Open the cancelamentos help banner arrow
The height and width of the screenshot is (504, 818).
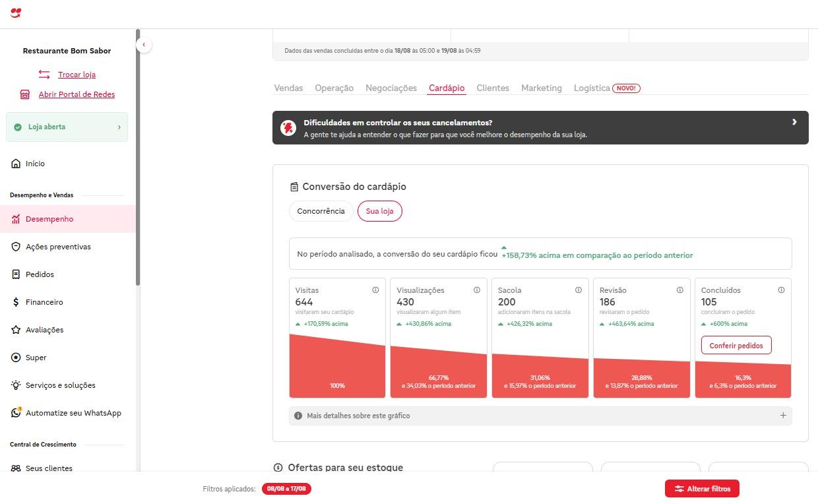click(794, 122)
